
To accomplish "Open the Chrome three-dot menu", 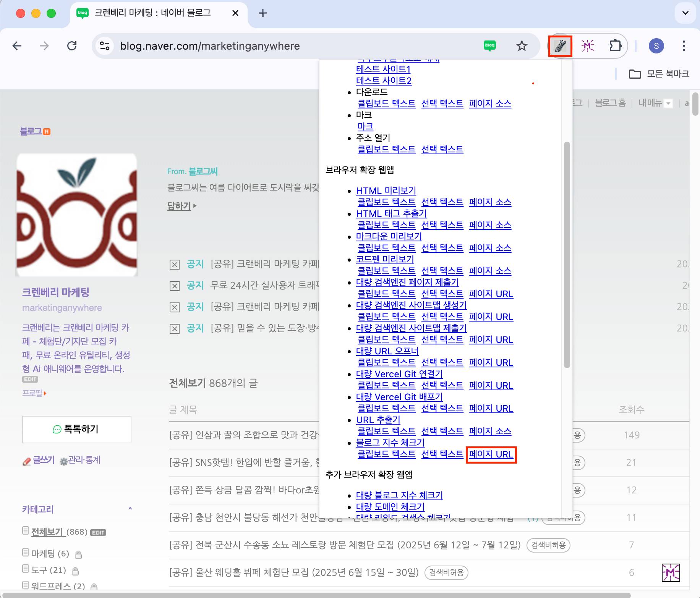I will [x=684, y=46].
